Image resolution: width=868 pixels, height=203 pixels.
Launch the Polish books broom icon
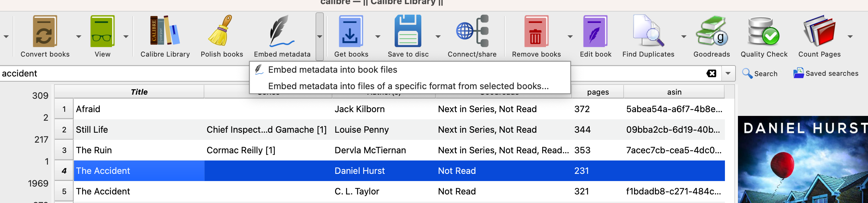pyautogui.click(x=221, y=32)
